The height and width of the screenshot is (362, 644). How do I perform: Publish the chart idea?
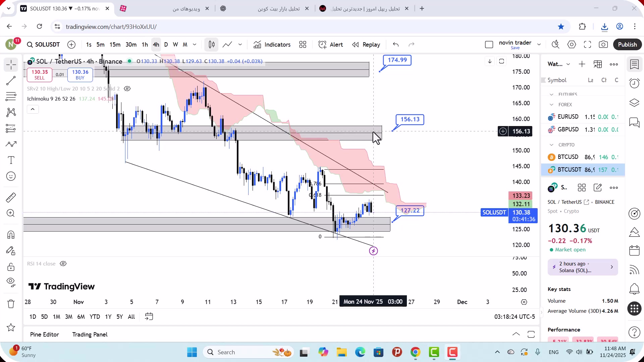[627, 45]
